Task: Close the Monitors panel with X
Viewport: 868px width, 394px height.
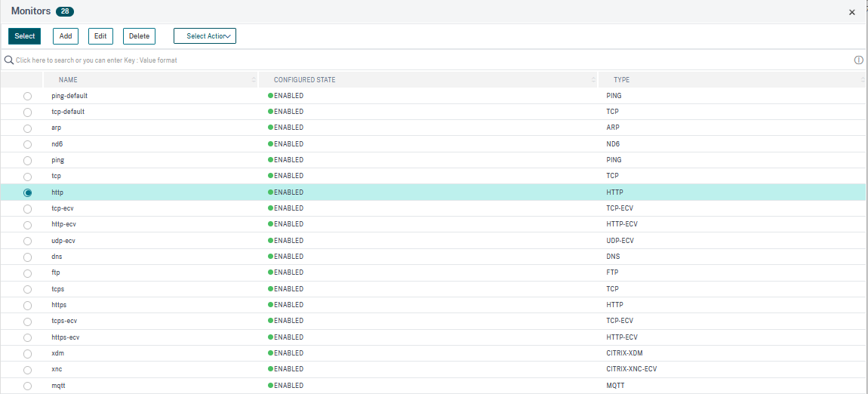Action: coord(852,12)
